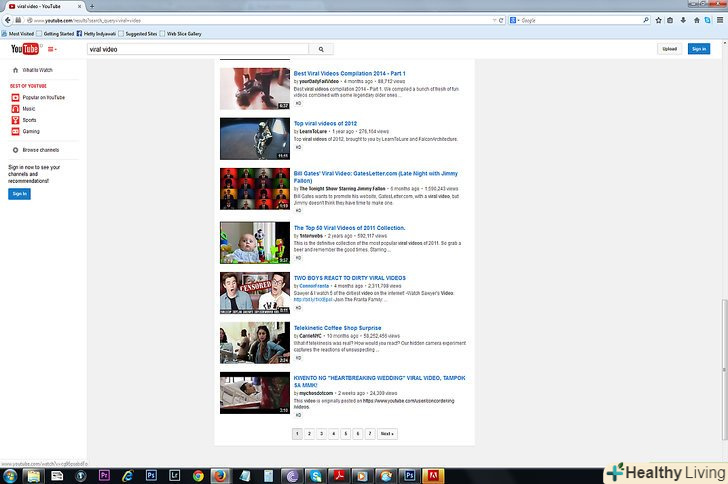The image size is (728, 484).
Task: Open Bill Gates' Viral Video title link
Action: 376,177
